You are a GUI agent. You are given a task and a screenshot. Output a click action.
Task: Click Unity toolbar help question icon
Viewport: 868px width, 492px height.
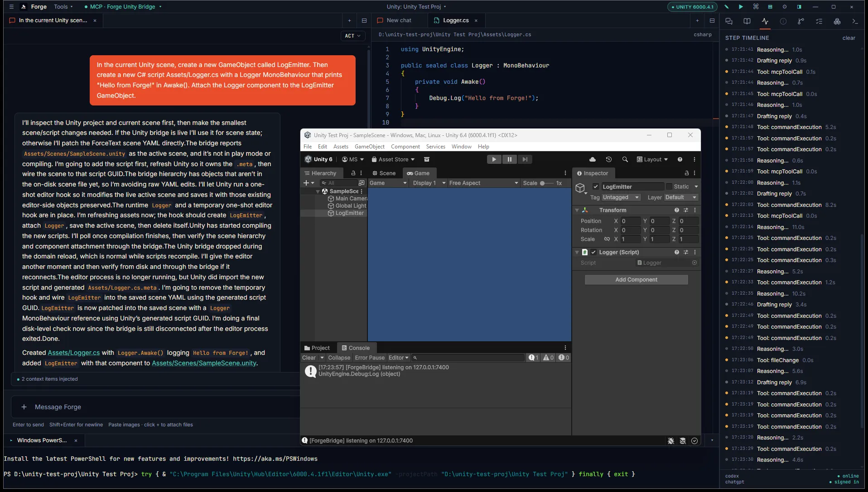(680, 159)
